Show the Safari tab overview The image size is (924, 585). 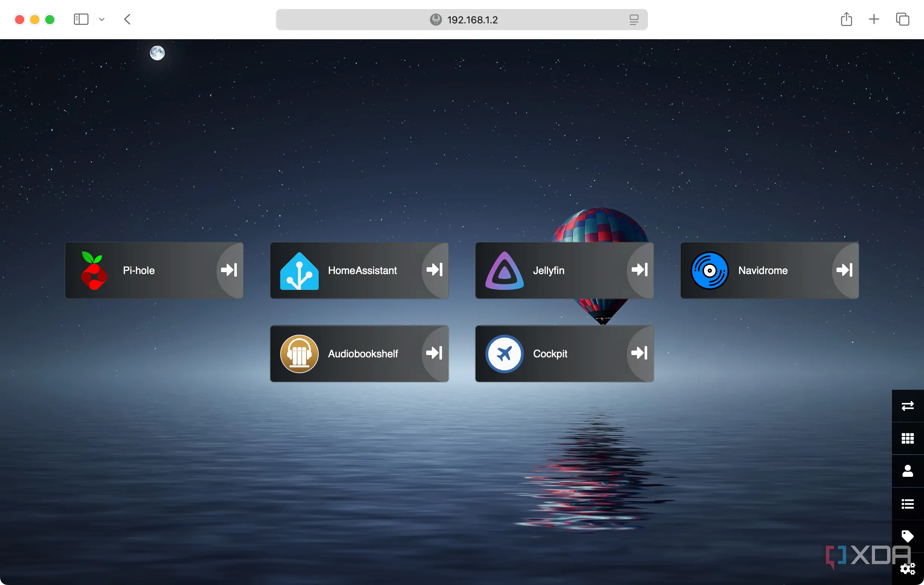coord(903,19)
